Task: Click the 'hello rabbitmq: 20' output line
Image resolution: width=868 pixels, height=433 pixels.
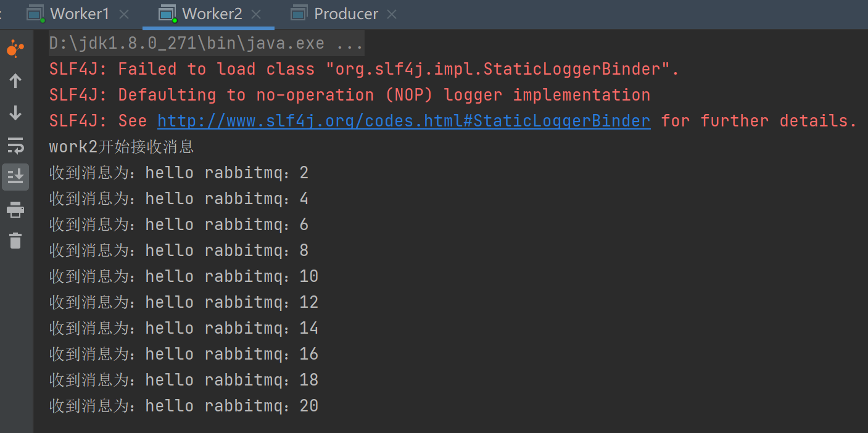Action: click(184, 406)
